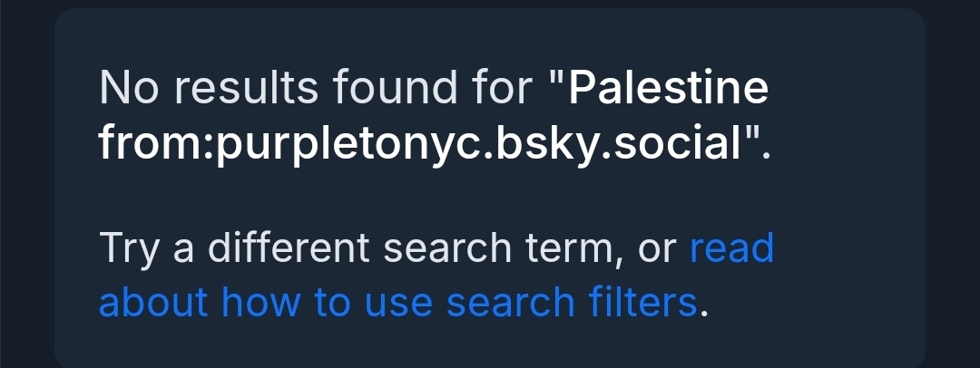Click "about how to use search filters"
Screen dimensions: 980x368
[397, 302]
